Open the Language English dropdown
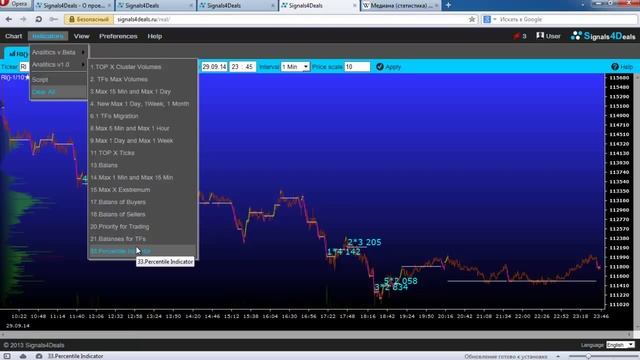This screenshot has width=640, height=360. [x=620, y=345]
